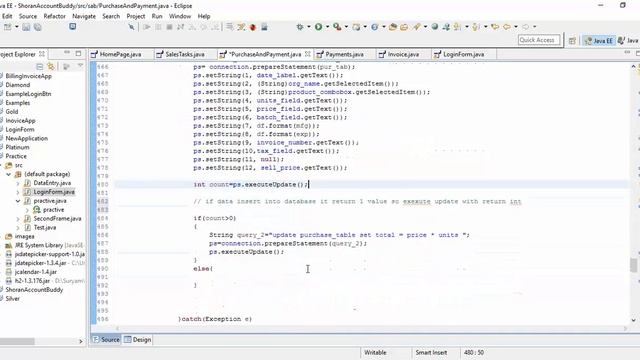Collapse the (default package) node

8,174
